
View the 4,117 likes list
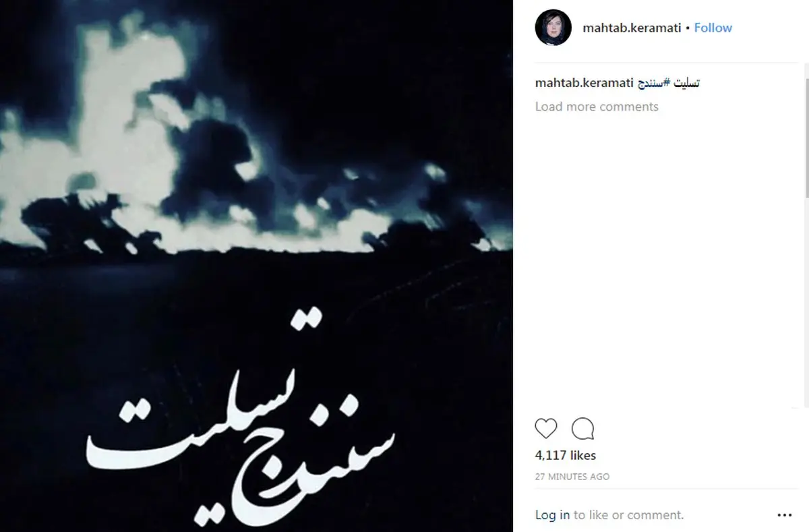coord(566,456)
